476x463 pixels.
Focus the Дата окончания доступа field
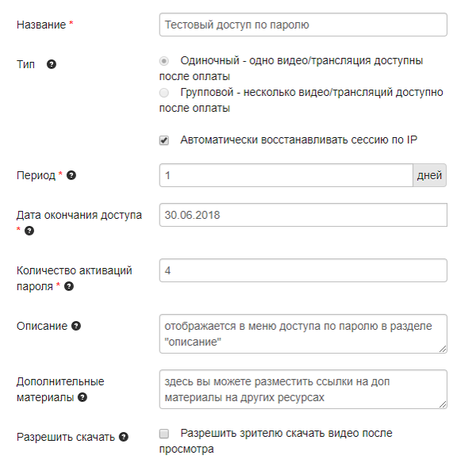click(302, 215)
